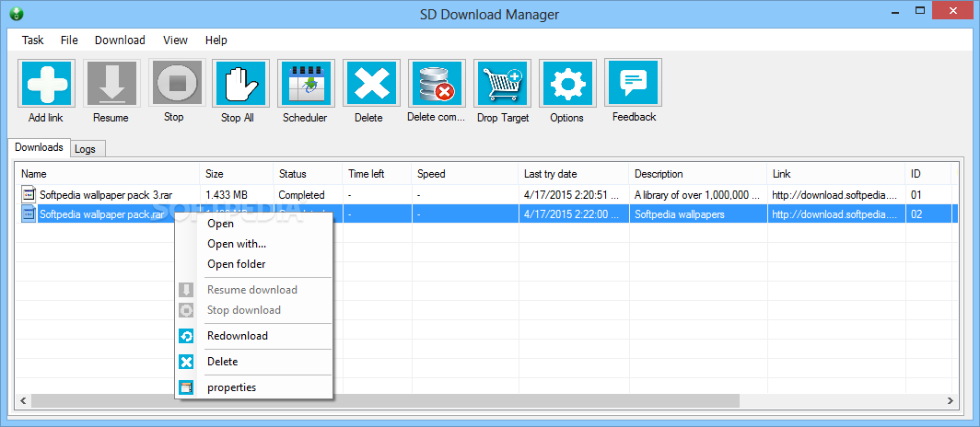Click the Redownload icon in context menu

point(186,336)
